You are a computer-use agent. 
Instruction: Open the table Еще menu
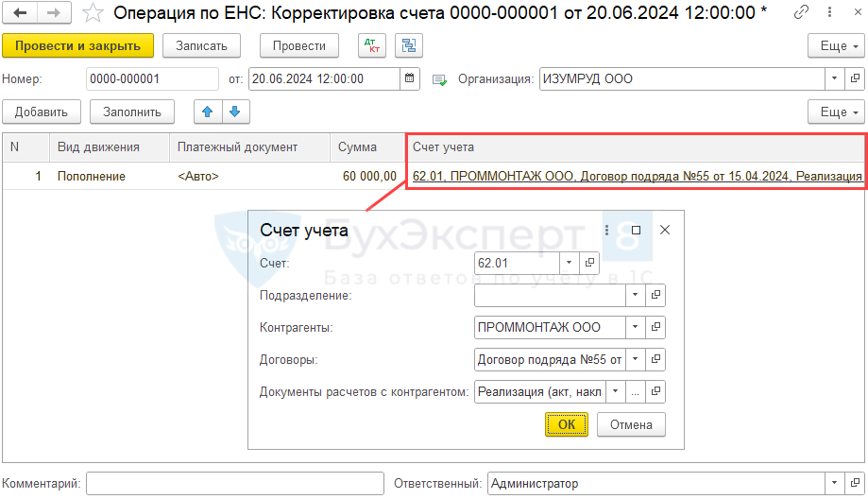(837, 112)
